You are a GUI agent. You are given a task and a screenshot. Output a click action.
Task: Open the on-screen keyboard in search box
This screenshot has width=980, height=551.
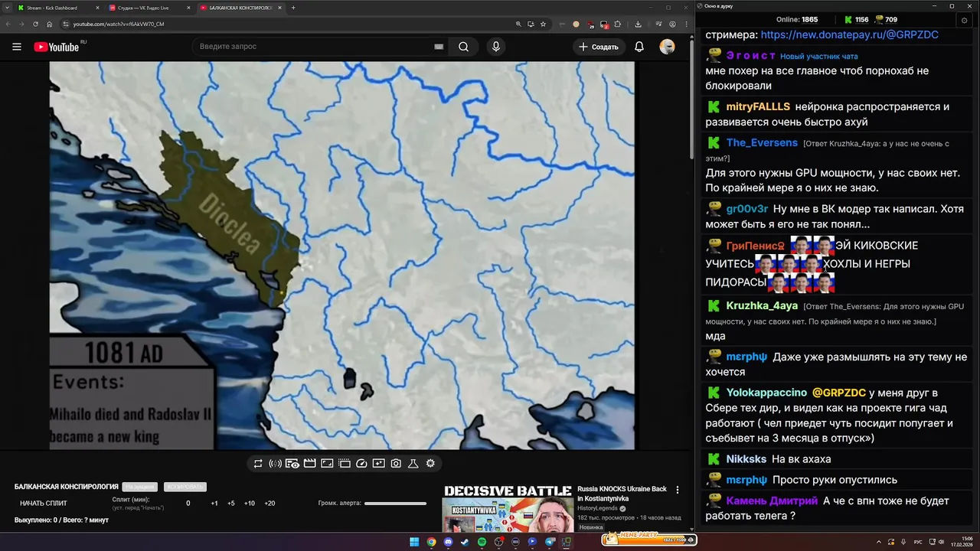coord(439,47)
